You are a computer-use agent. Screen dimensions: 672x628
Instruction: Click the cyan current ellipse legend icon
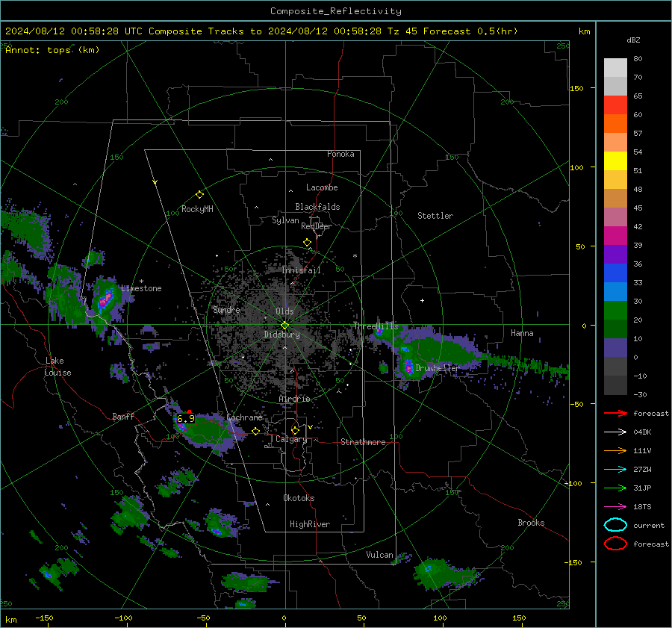click(615, 525)
